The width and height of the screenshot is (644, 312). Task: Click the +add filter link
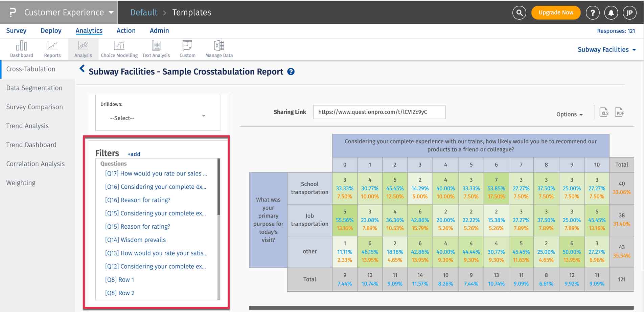[134, 154]
